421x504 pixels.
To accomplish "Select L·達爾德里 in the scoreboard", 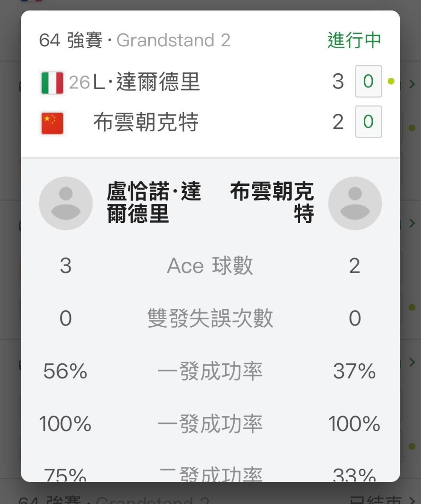I will (147, 82).
